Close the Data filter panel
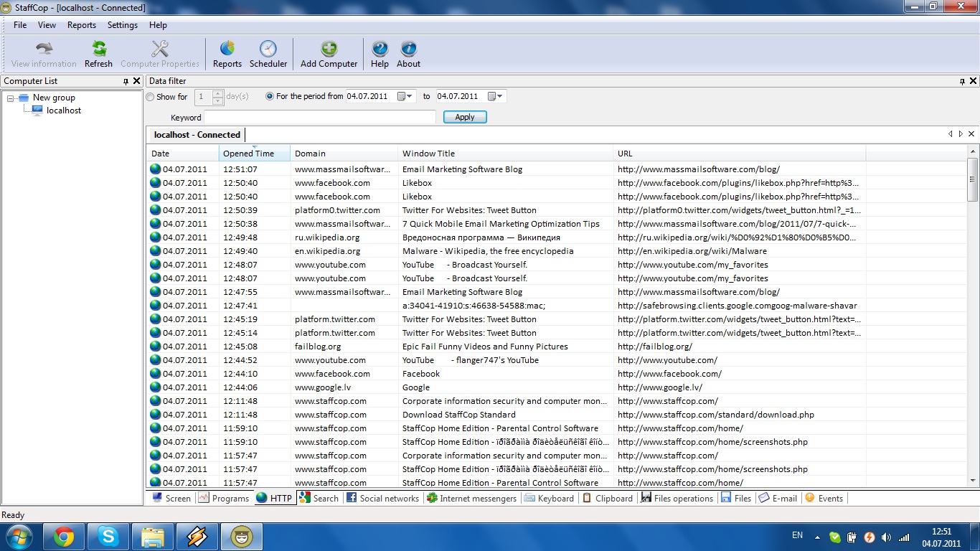 tap(974, 81)
